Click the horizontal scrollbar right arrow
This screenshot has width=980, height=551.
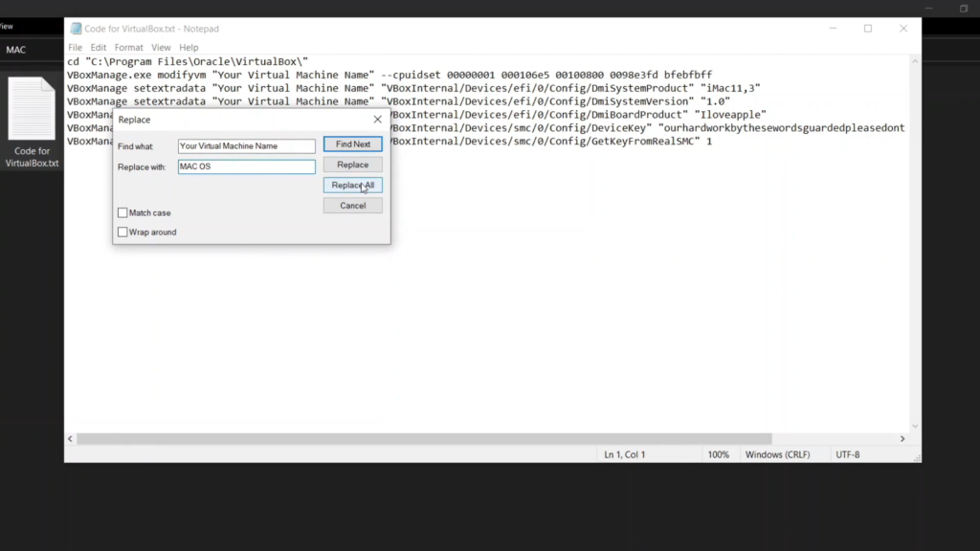(x=902, y=438)
